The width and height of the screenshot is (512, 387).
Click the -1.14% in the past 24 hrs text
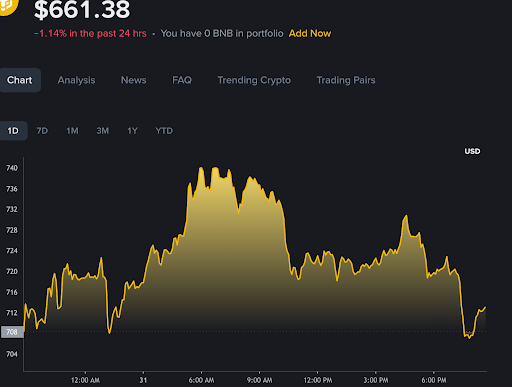tap(90, 33)
